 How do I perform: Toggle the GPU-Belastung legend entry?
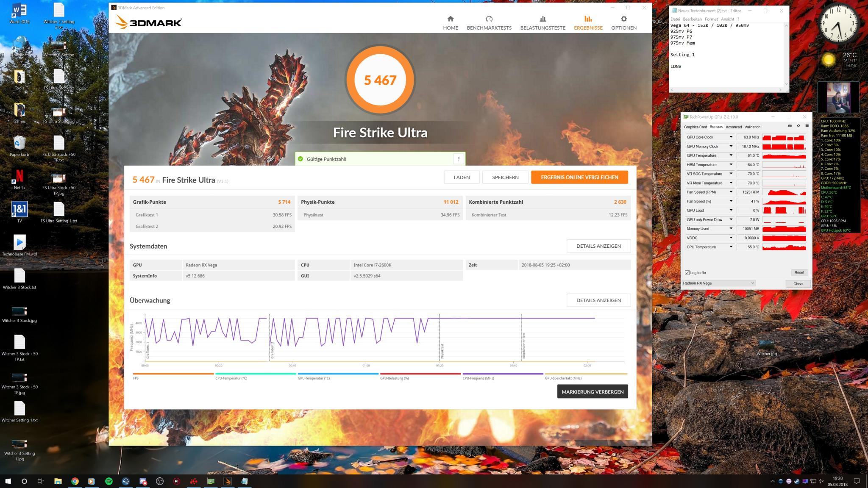(420, 376)
